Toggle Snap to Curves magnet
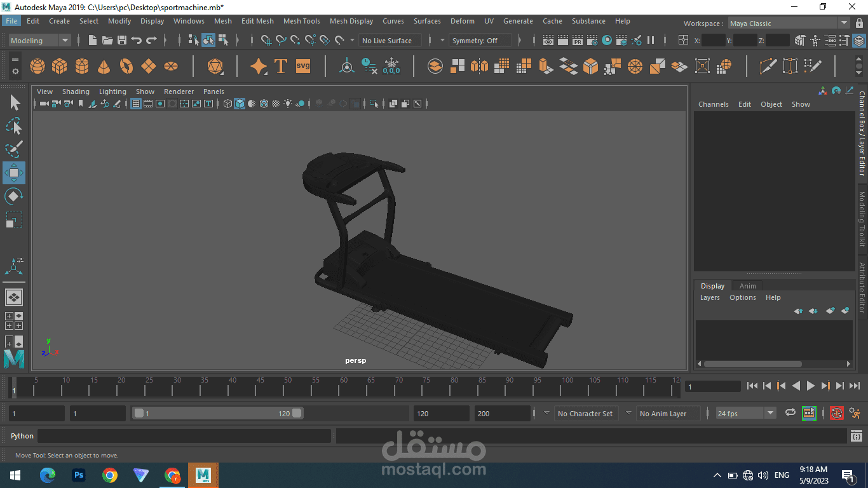 281,40
